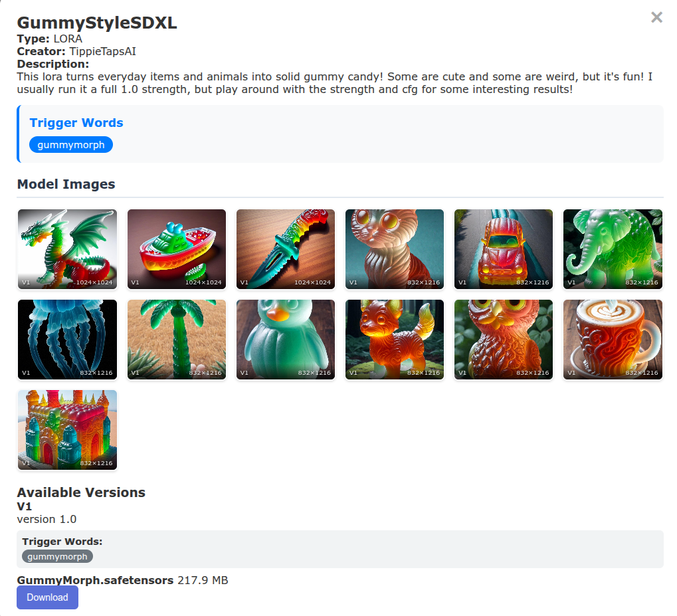
Task: Click the gray gummymorph version tag
Action: (57, 556)
